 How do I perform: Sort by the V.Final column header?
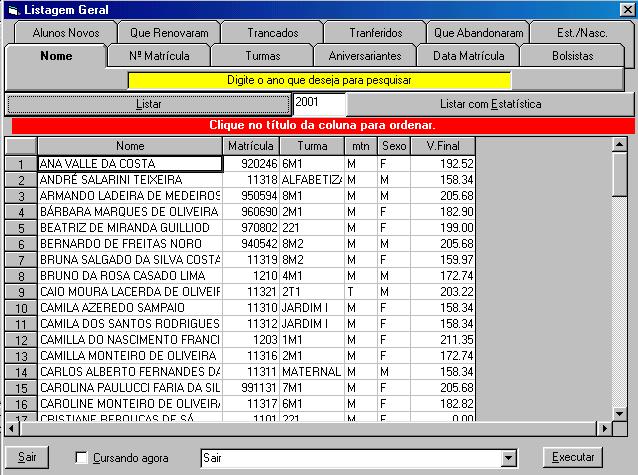coord(442,147)
